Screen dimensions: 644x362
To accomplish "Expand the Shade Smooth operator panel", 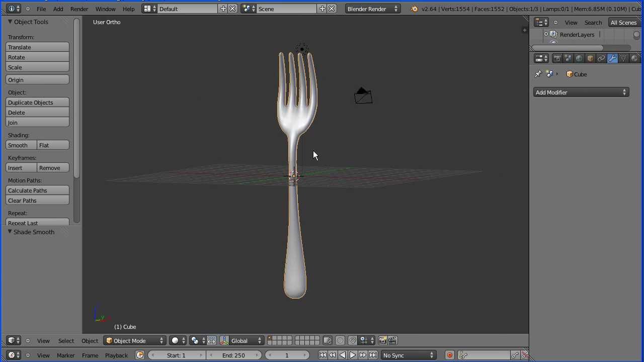I will [x=10, y=232].
